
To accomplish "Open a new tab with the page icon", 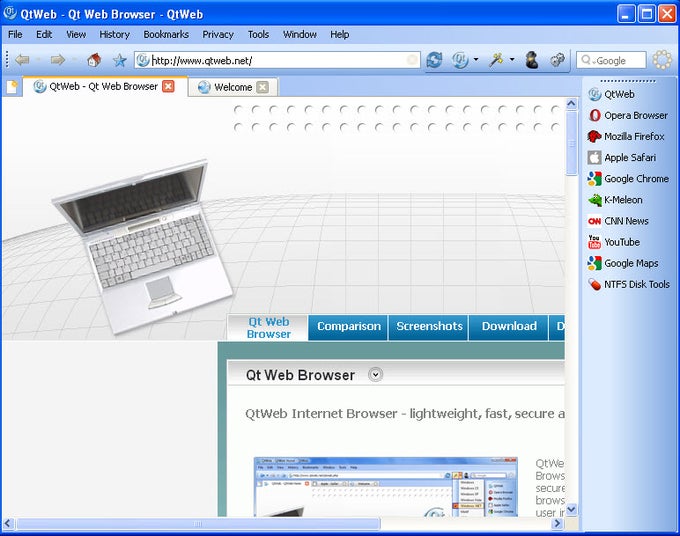I will click(x=12, y=87).
